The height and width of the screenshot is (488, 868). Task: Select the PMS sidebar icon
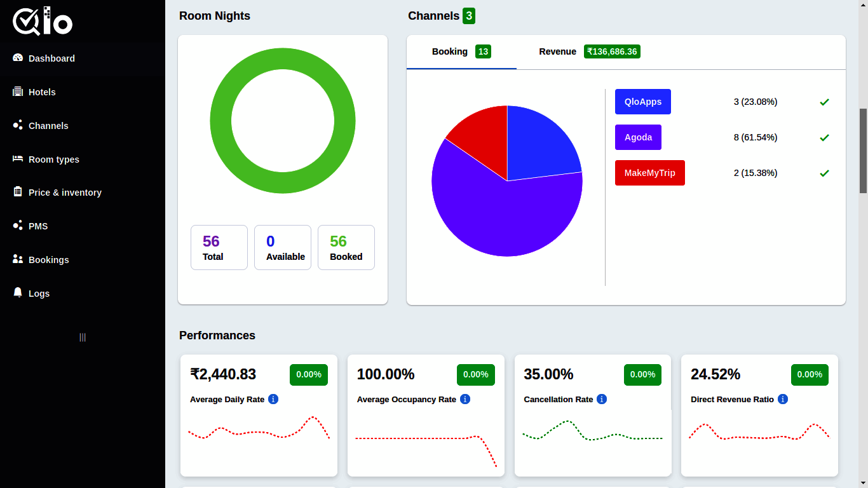[18, 226]
